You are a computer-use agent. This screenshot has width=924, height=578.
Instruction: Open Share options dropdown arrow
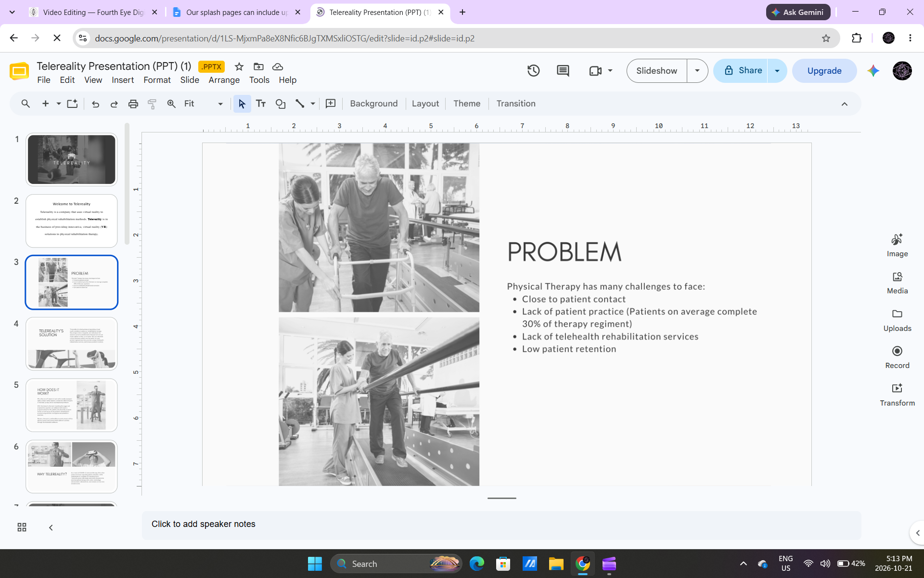pyautogui.click(x=777, y=71)
